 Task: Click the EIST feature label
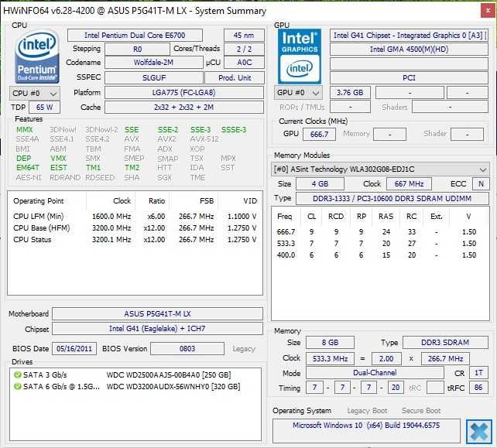59,168
